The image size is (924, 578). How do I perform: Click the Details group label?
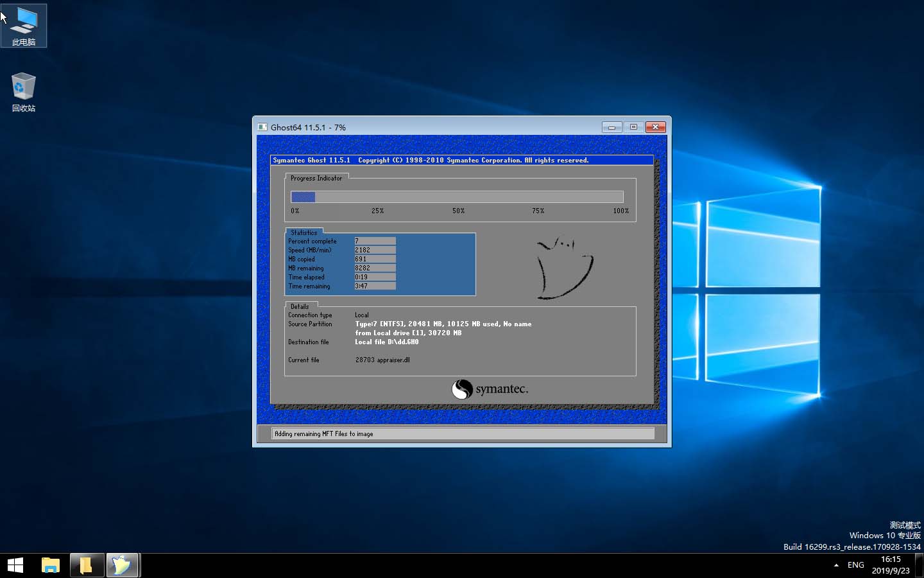point(300,306)
